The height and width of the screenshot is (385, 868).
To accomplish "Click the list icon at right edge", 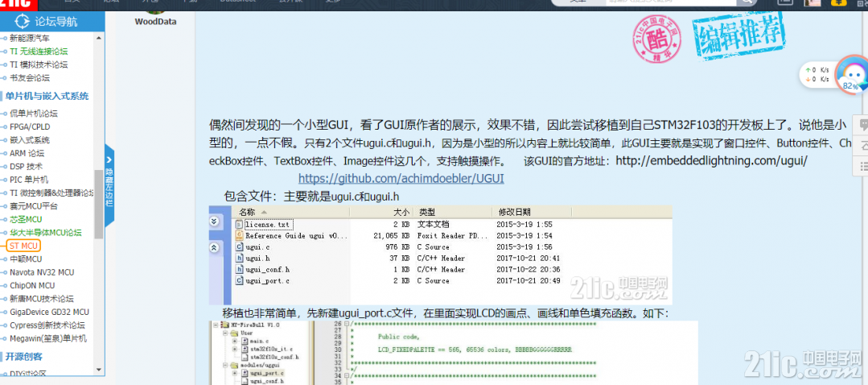I will pyautogui.click(x=862, y=166).
